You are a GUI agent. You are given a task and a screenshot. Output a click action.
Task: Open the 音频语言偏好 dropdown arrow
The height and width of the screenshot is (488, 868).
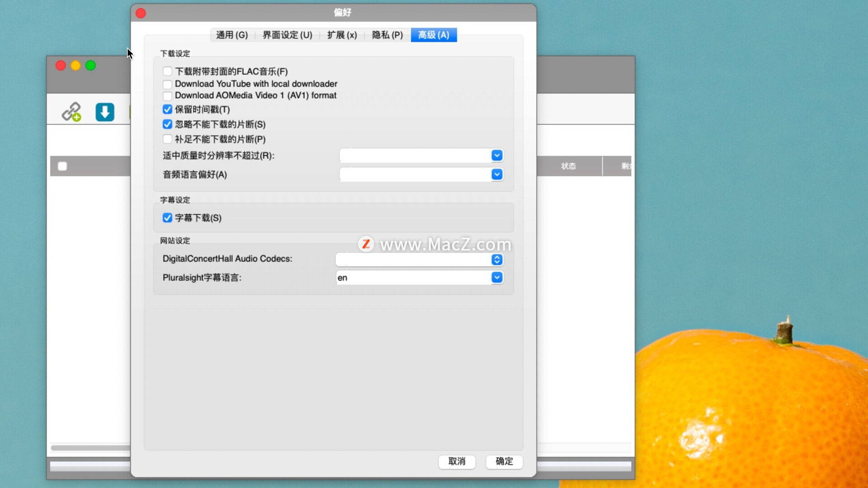coord(497,174)
